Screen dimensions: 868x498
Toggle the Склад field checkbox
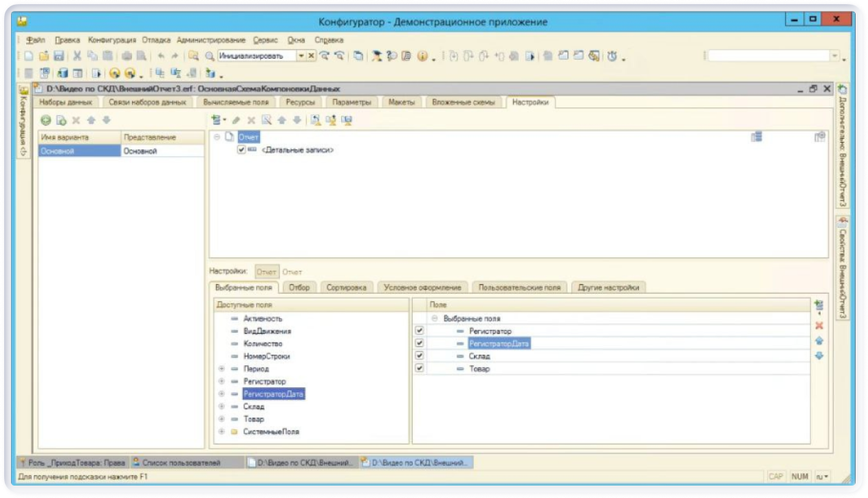[420, 356]
